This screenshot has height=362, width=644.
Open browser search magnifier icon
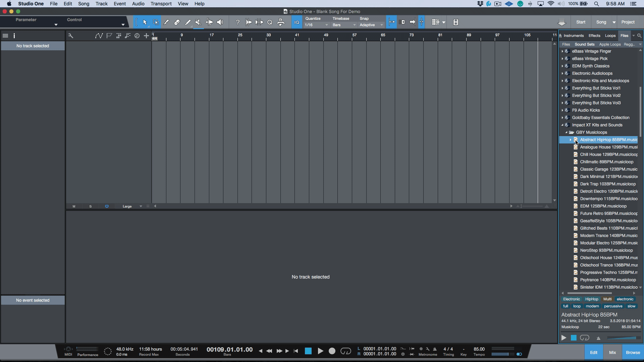[639, 36]
